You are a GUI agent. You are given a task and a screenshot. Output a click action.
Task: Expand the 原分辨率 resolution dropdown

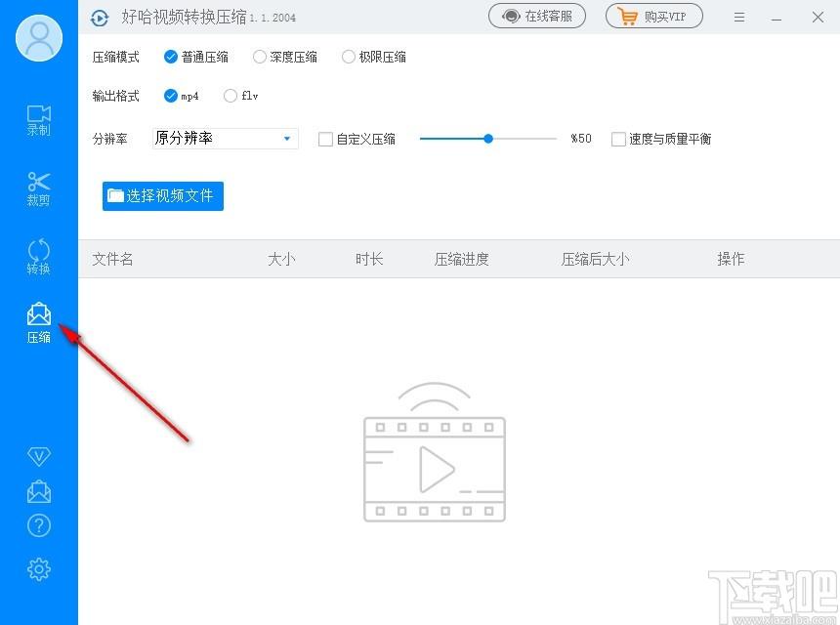(225, 139)
